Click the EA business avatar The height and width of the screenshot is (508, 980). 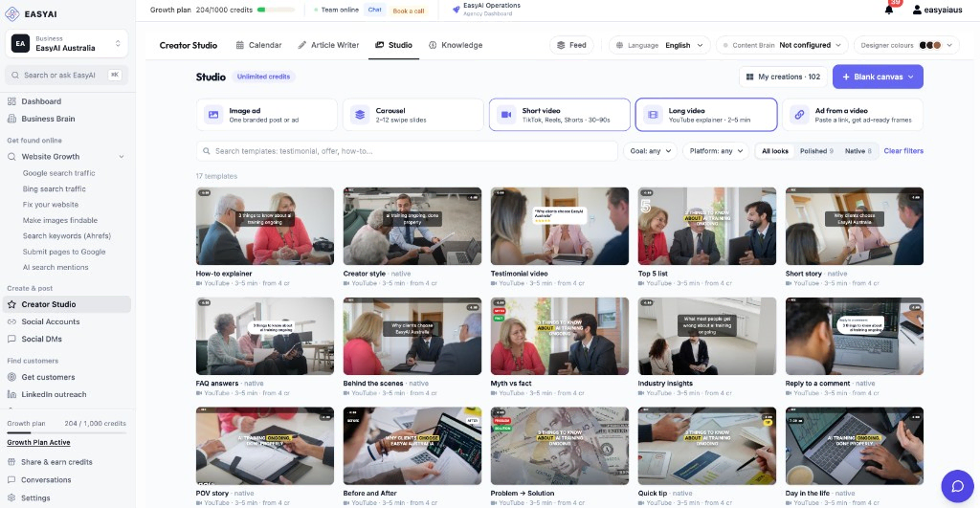(x=21, y=44)
